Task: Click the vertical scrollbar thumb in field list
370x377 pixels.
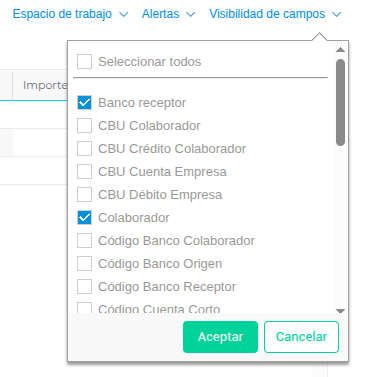Action: click(x=340, y=102)
